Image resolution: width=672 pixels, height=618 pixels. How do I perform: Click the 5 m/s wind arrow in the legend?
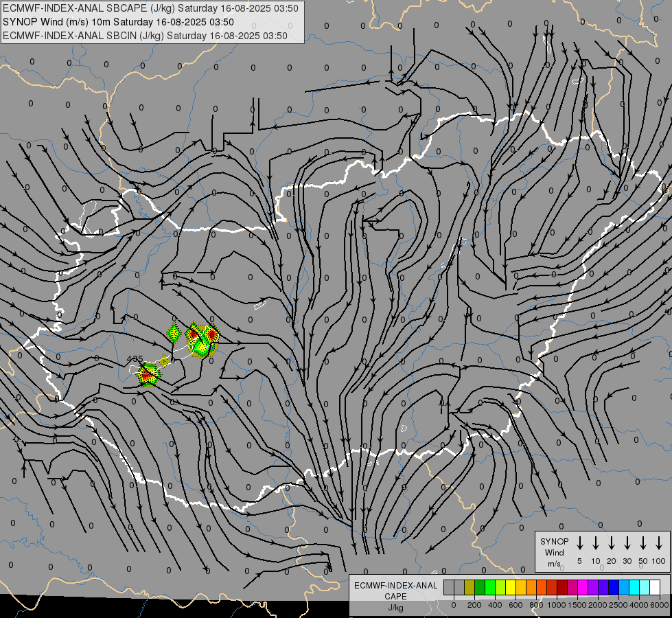pyautogui.click(x=579, y=543)
